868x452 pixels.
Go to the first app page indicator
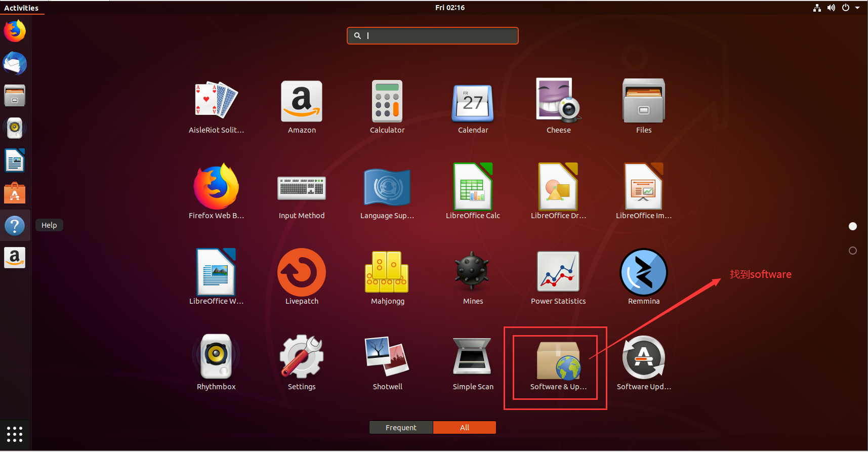click(853, 226)
